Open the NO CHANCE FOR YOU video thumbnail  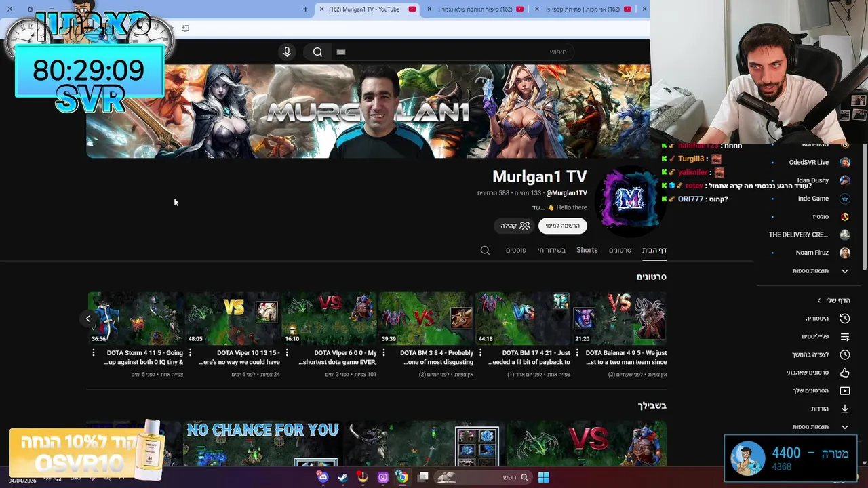tap(262, 444)
